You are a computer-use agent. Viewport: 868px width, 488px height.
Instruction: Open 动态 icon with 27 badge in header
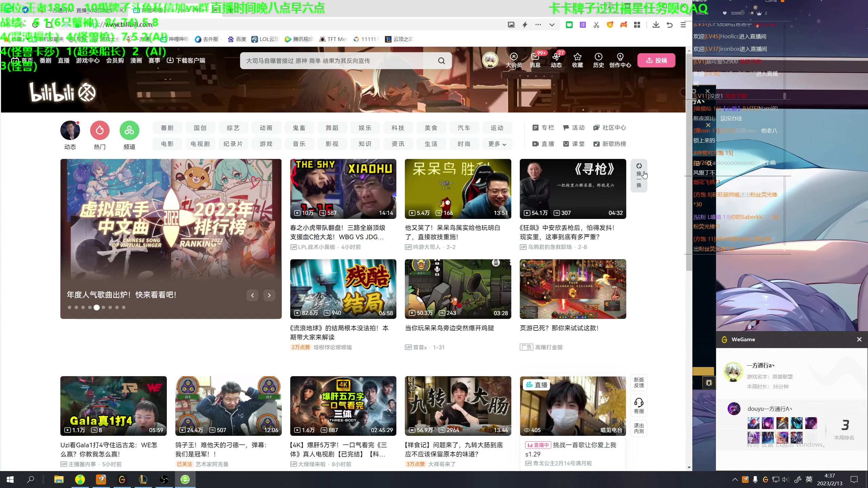pos(556,60)
